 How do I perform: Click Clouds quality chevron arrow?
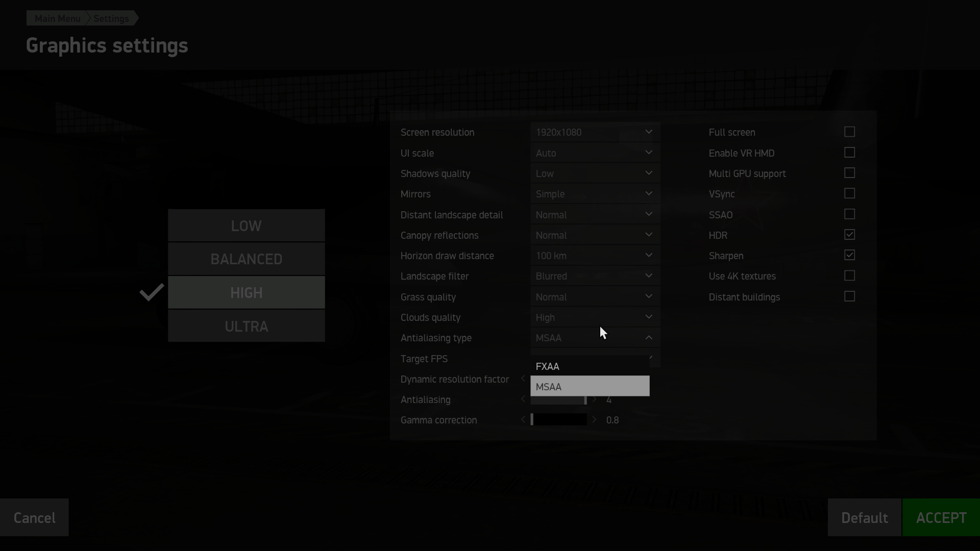click(x=649, y=317)
